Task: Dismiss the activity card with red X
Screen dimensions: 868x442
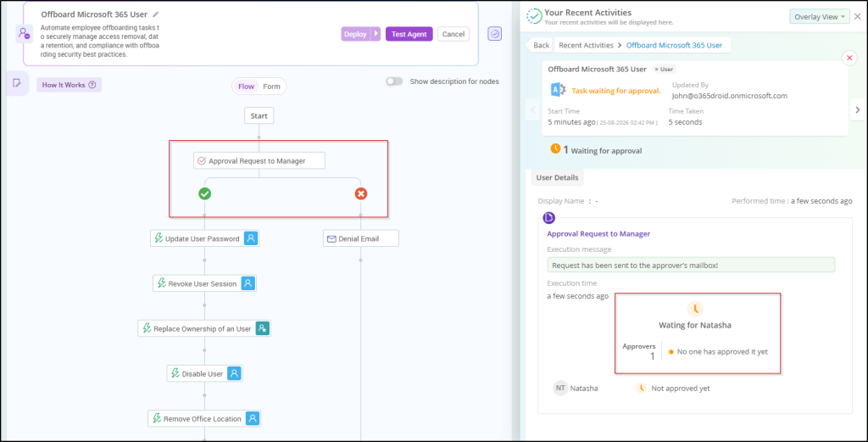Action: pos(849,58)
